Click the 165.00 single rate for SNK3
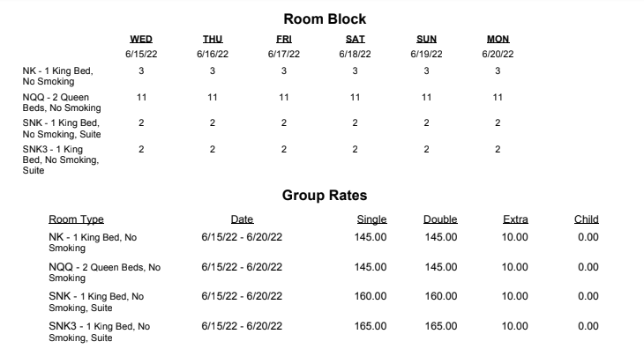644x349 pixels. 371,326
